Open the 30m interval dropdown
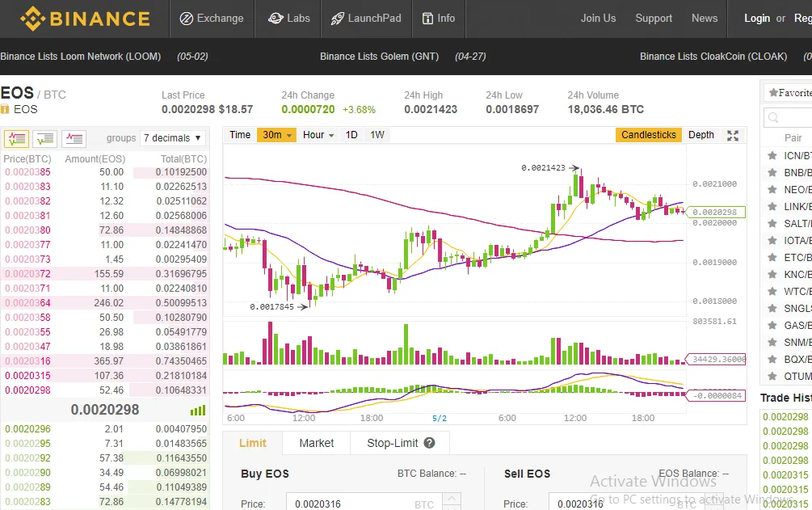This screenshot has width=812, height=510. pyautogui.click(x=276, y=135)
